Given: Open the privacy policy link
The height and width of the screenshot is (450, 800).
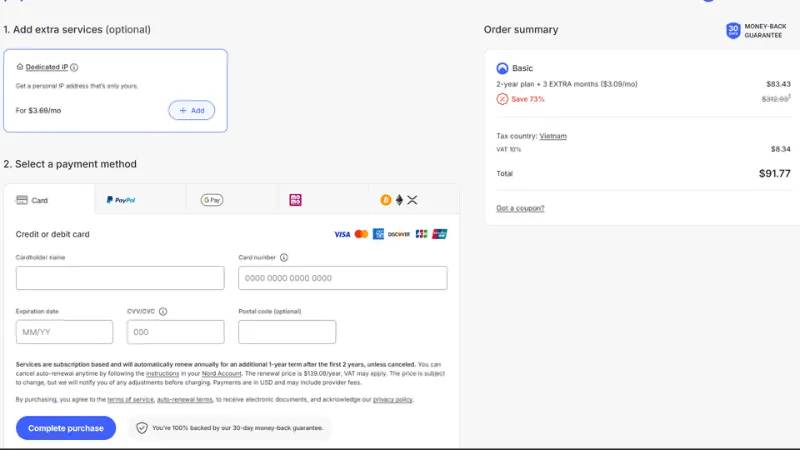Looking at the screenshot, I should (x=392, y=399).
